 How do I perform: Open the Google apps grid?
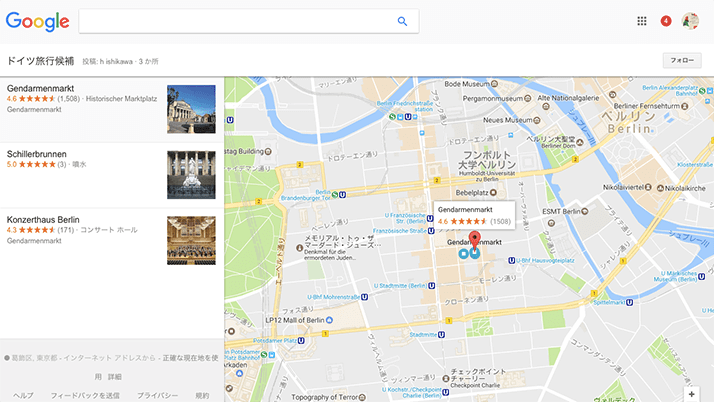[642, 21]
